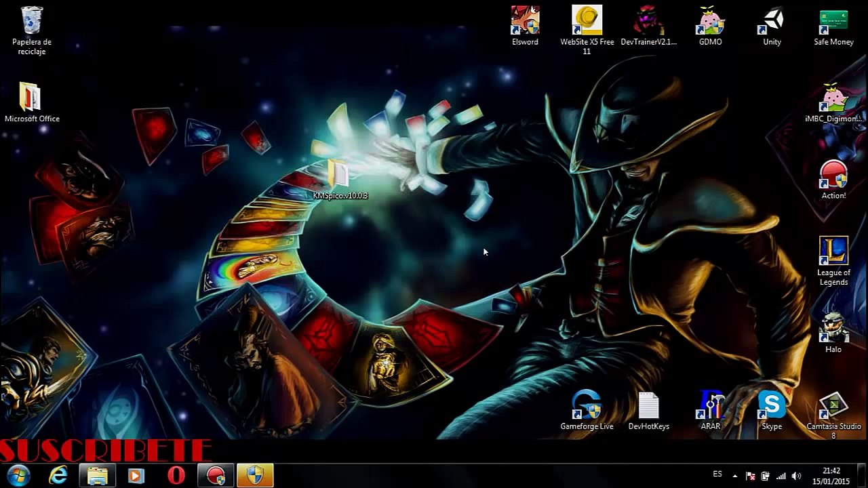Screen dimensions: 868x488
Task: Switch to Action! recorder in taskbar
Action: (x=216, y=476)
